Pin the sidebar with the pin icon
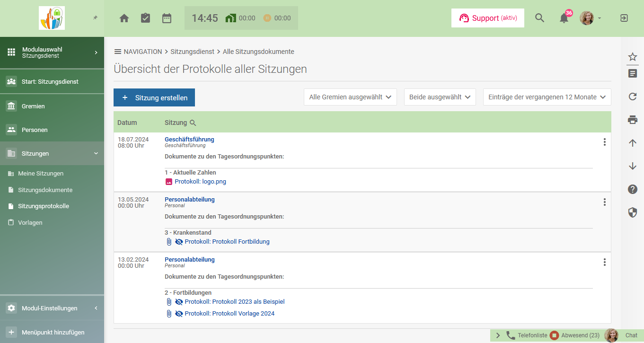The image size is (644, 343). point(95,18)
